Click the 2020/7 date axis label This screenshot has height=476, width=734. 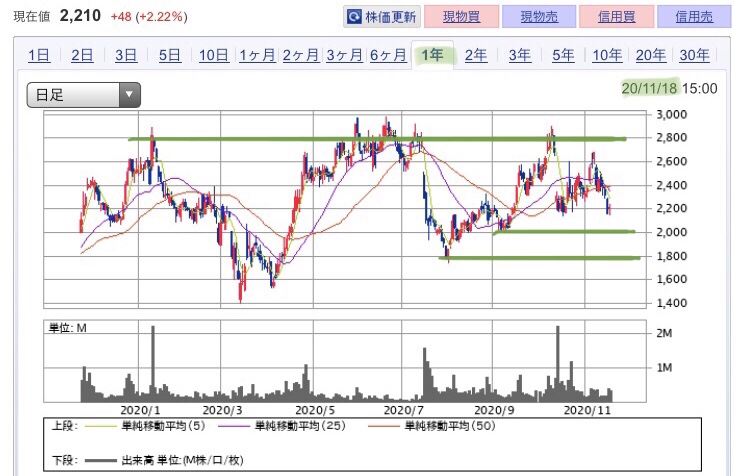[x=404, y=410]
